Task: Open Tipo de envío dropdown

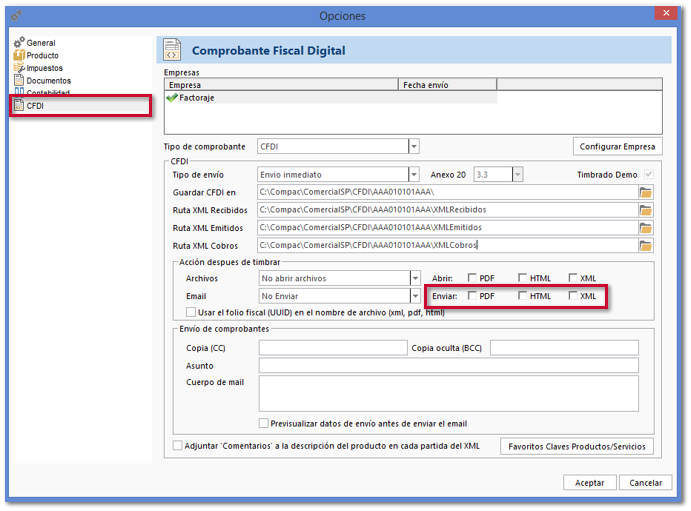Action: click(x=414, y=174)
